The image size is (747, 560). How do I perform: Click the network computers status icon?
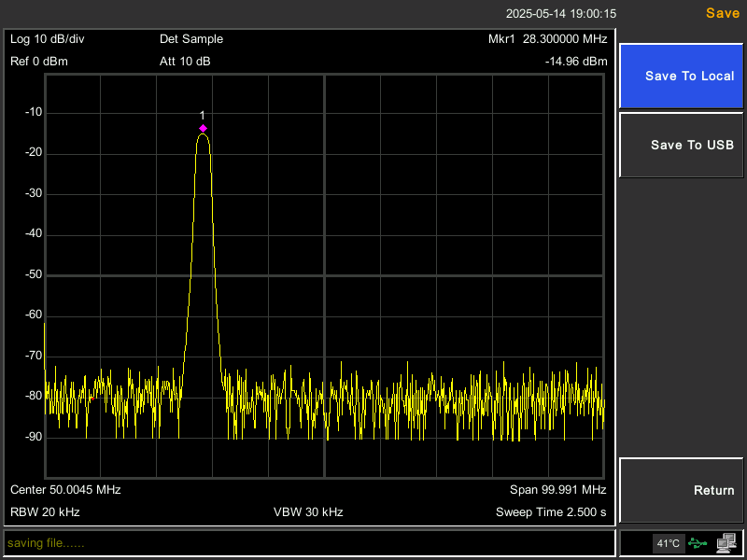(x=726, y=543)
